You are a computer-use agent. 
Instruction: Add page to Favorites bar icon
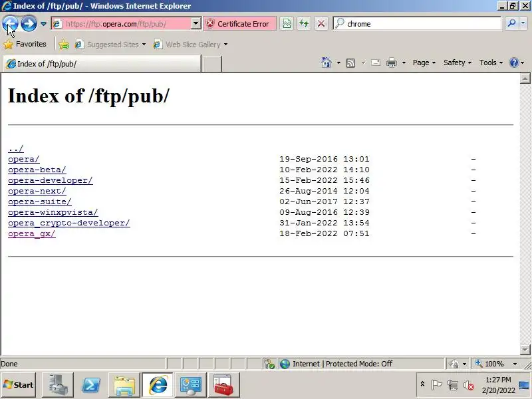pos(64,45)
